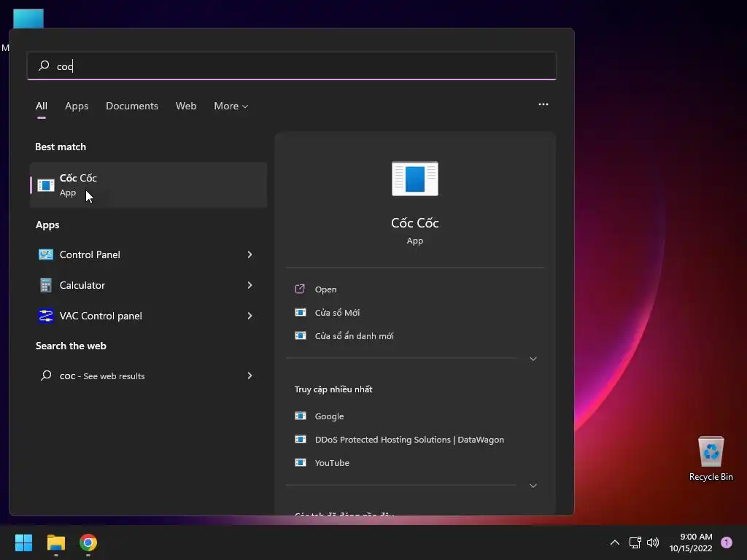Expand Control Panel result arrow

[249, 254]
